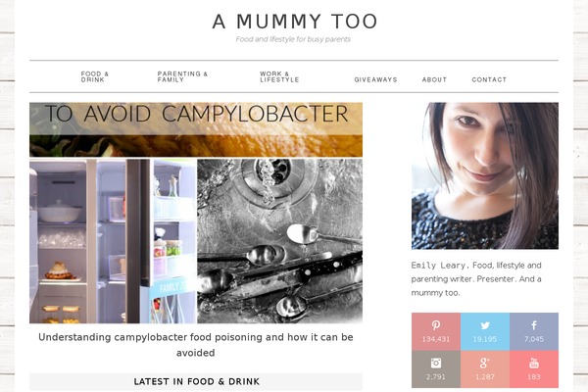
Task: Open the campylobacter food poisoning article link
Action: pos(196,345)
